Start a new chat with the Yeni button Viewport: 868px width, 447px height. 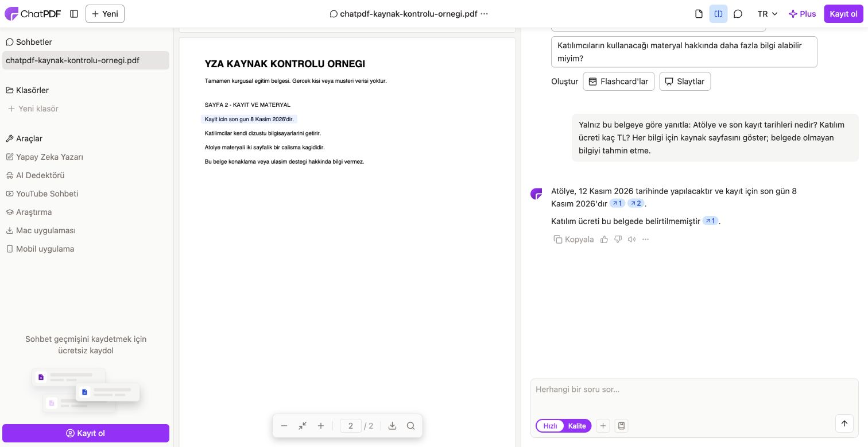pyautogui.click(x=105, y=14)
